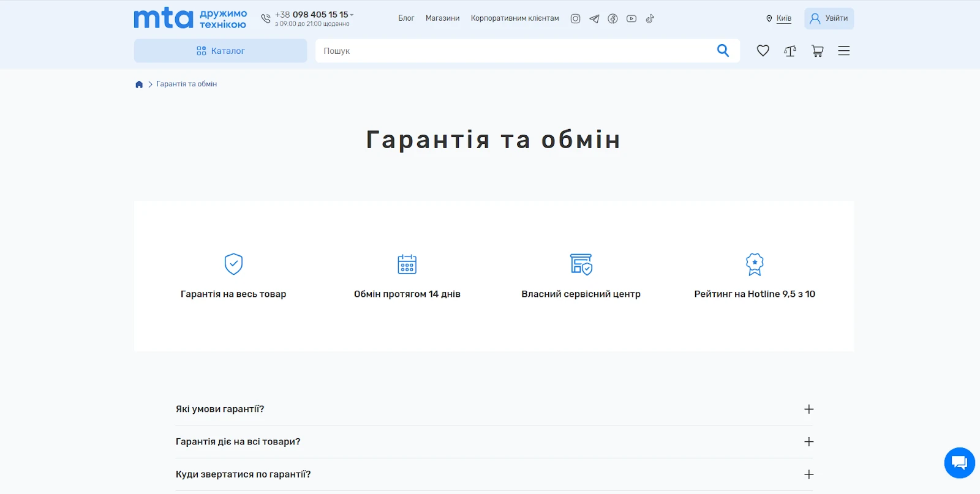Image resolution: width=980 pixels, height=494 pixels.
Task: Open the shopping cart
Action: tap(817, 51)
